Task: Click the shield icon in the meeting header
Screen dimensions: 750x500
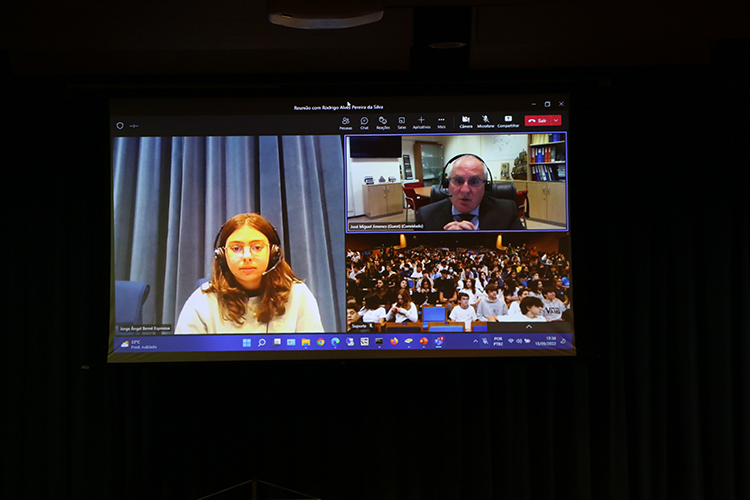Action: (120, 126)
